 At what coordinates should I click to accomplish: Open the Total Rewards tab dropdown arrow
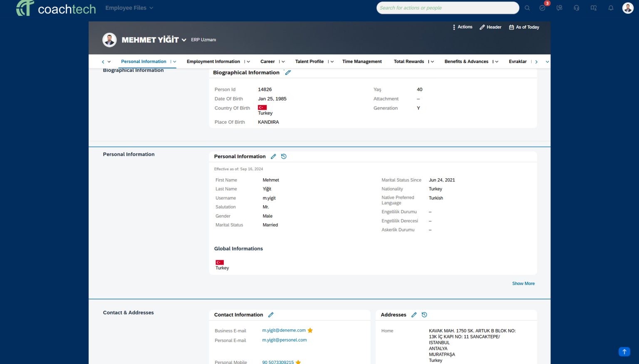[x=432, y=62]
